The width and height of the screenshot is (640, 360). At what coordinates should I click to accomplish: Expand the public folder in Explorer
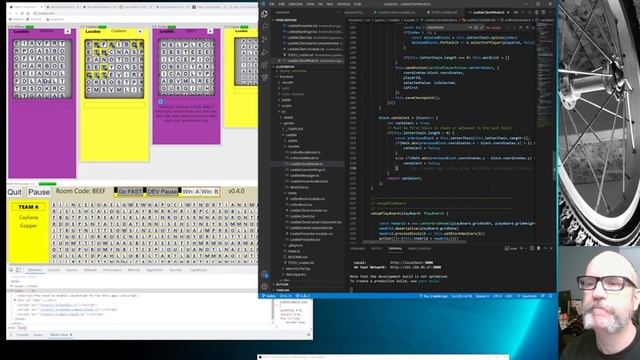[x=286, y=100]
